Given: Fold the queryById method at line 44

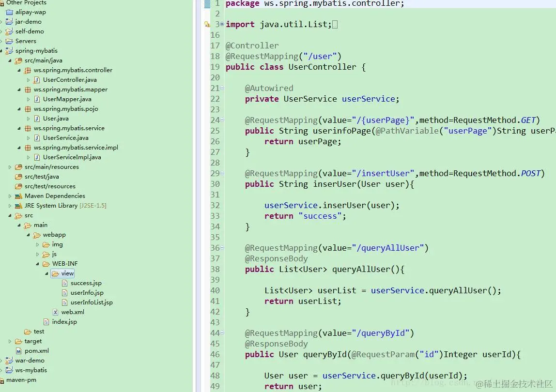Looking at the screenshot, I should click(x=222, y=333).
